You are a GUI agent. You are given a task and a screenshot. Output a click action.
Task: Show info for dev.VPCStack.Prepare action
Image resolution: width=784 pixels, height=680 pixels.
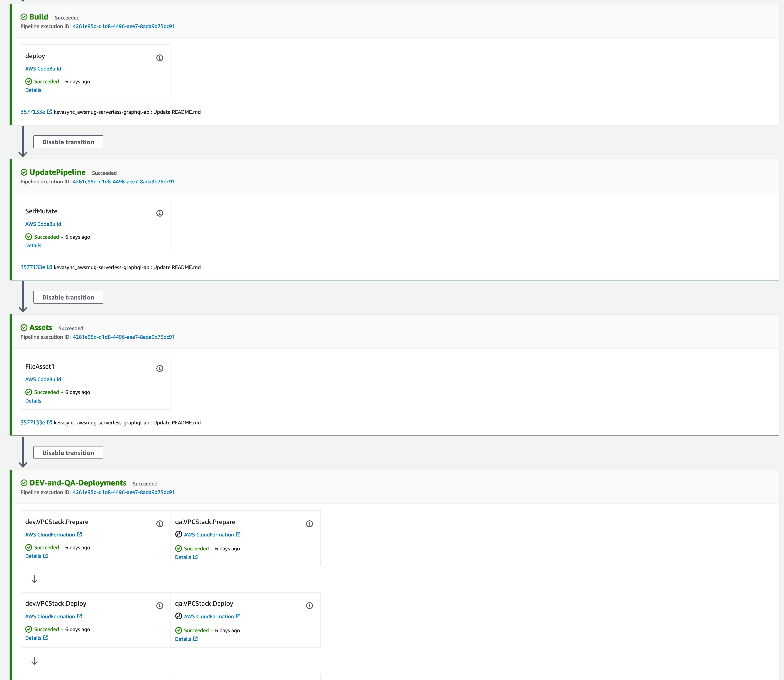click(160, 524)
